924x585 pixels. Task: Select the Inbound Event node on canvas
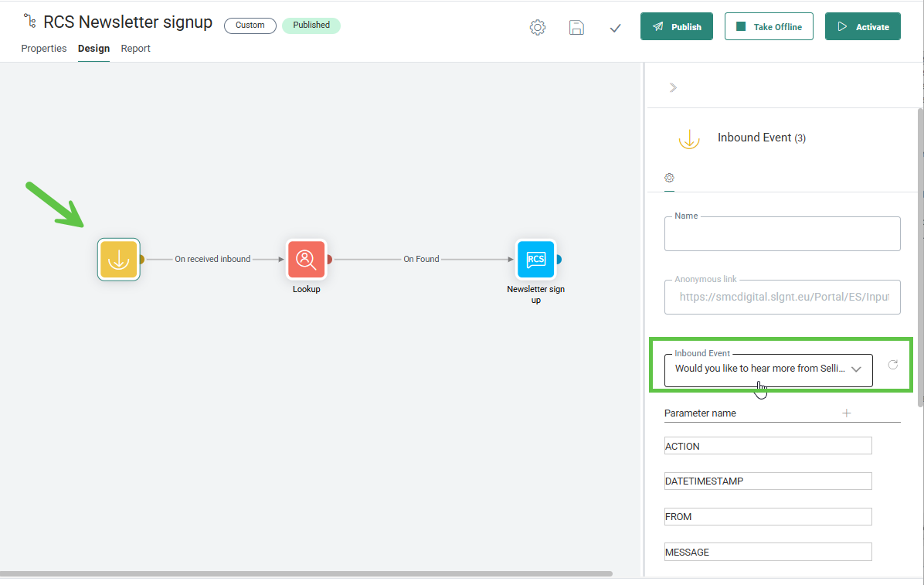click(x=118, y=259)
